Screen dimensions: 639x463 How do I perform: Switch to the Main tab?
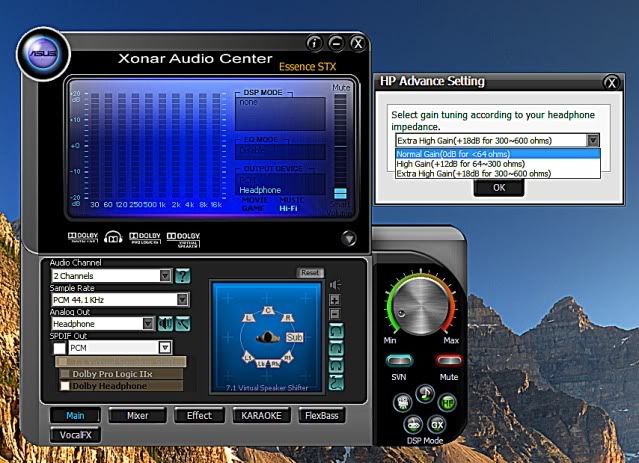click(75, 416)
